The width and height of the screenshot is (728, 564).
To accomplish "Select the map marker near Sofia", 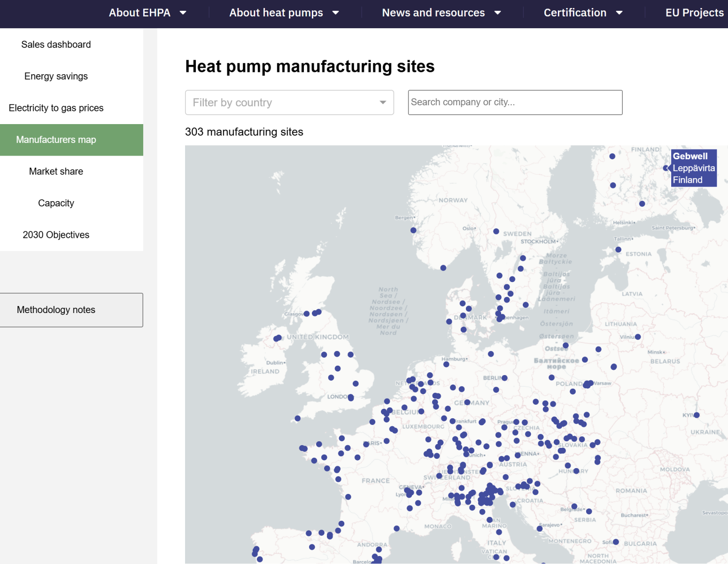I will [616, 542].
